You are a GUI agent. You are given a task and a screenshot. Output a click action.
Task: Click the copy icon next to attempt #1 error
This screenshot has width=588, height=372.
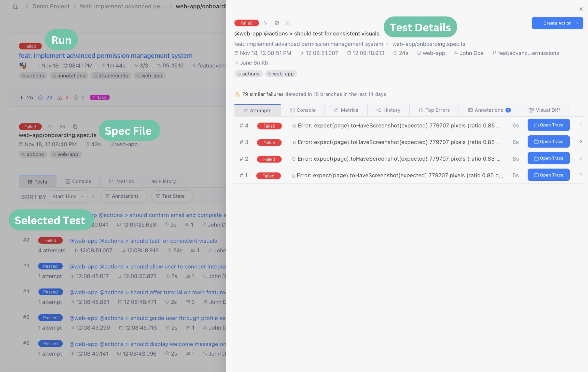293,176
